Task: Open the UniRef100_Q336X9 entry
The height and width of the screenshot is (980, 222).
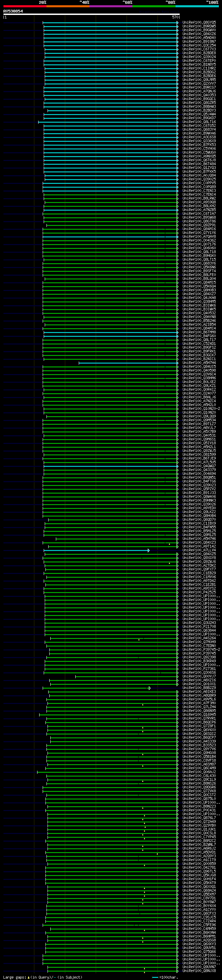Action: (x=199, y=141)
